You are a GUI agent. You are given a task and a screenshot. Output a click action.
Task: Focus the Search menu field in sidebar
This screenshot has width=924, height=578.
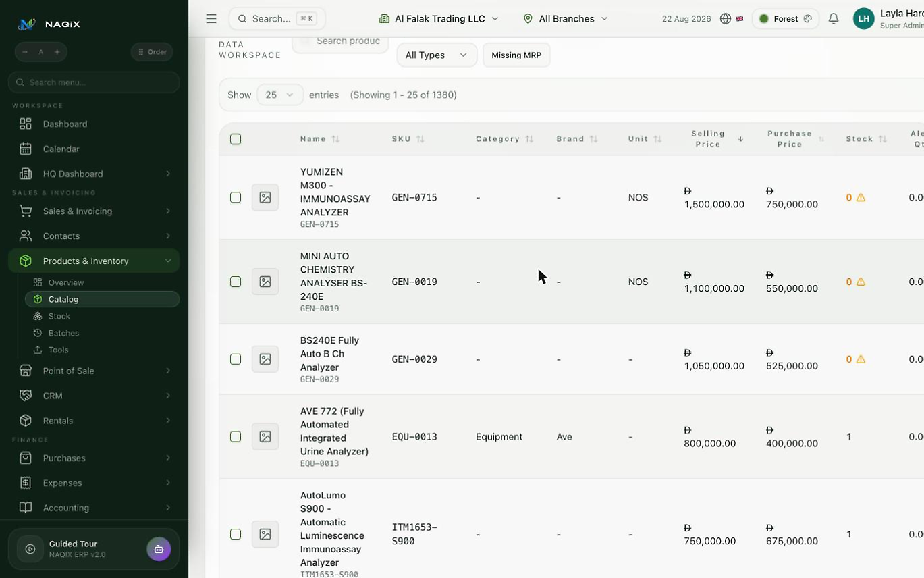coord(94,82)
